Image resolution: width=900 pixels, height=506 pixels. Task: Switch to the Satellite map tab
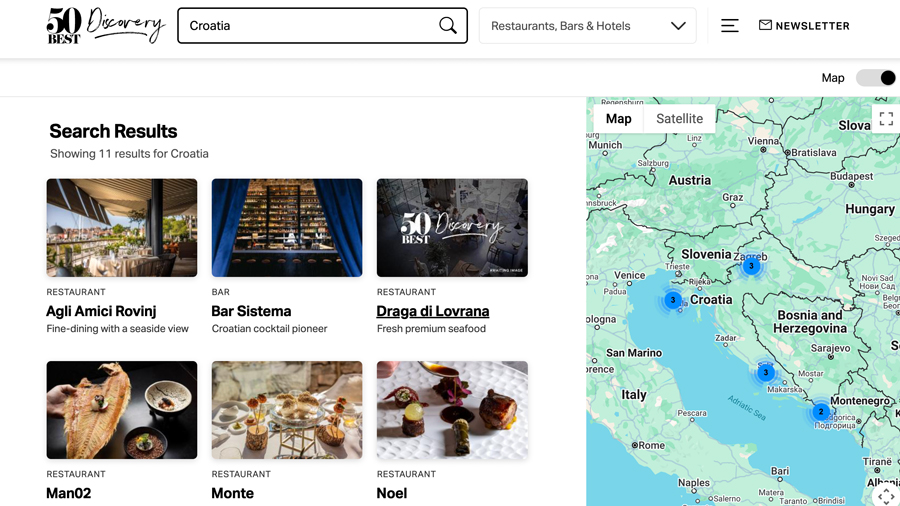click(x=679, y=119)
